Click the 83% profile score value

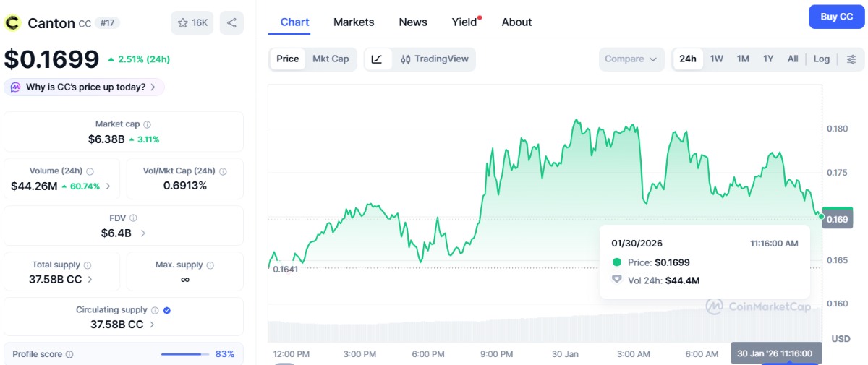pyautogui.click(x=225, y=354)
